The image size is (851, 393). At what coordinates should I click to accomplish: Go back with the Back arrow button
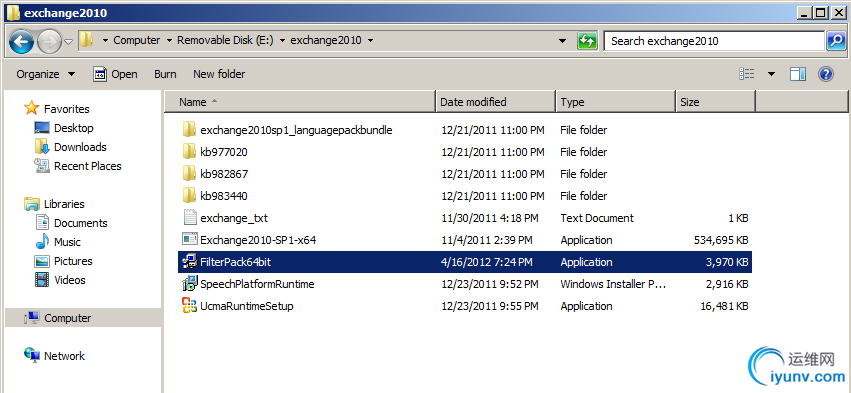[21, 41]
